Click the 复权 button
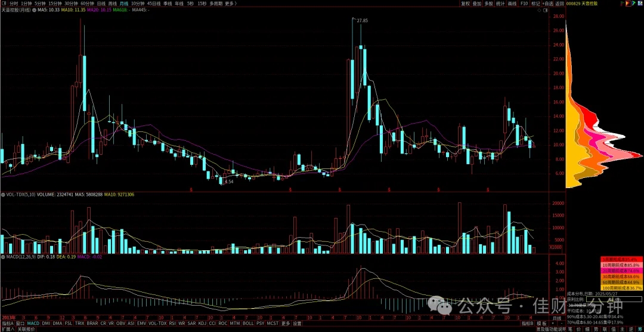 [x=465, y=4]
